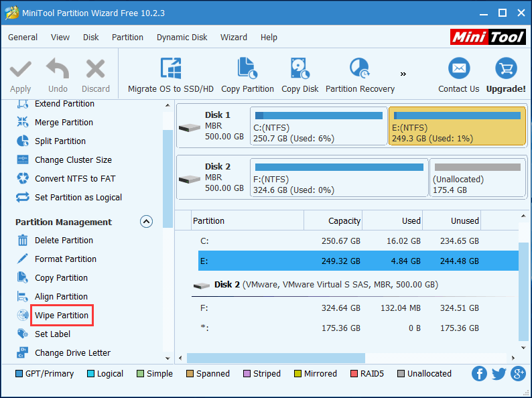Sort by Capacity column header
The width and height of the screenshot is (532, 398).
[333, 220]
